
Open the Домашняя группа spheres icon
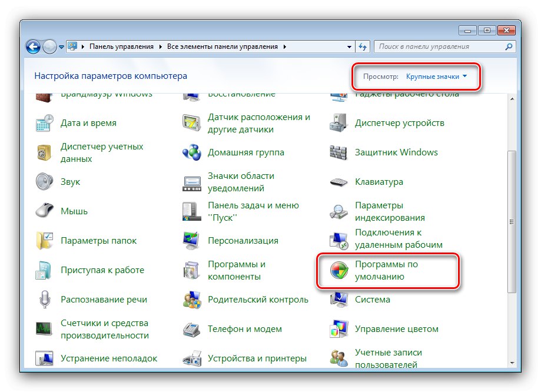[192, 152]
